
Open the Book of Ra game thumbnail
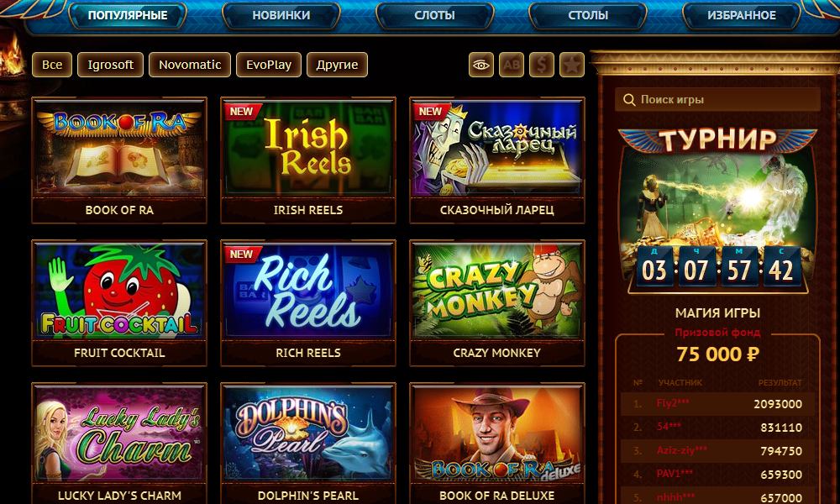click(x=119, y=147)
